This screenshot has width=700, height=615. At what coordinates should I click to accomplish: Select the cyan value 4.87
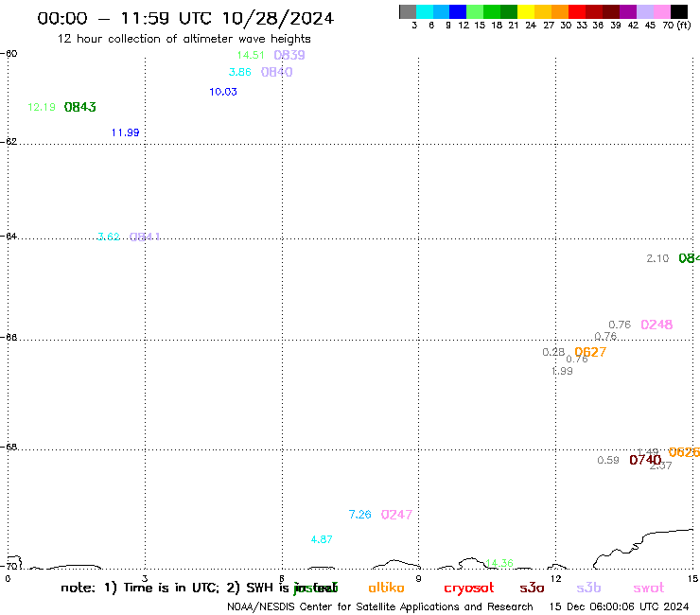322,539
